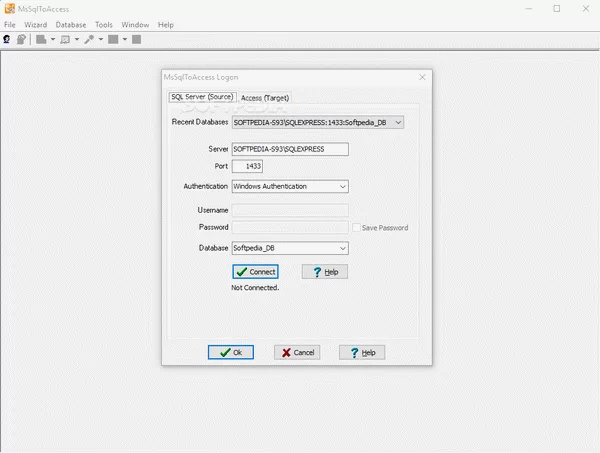Expand the arrow next to gray square icon
This screenshot has width=600, height=453.
(125, 39)
